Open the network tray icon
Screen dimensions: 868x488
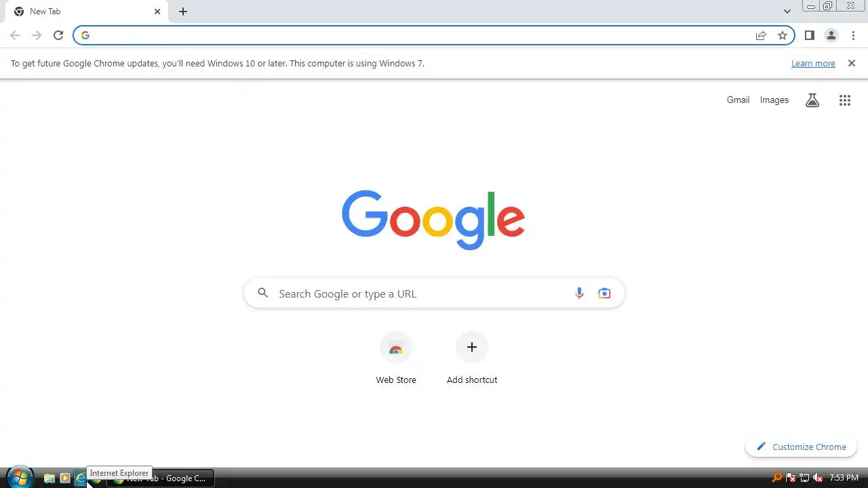click(804, 478)
